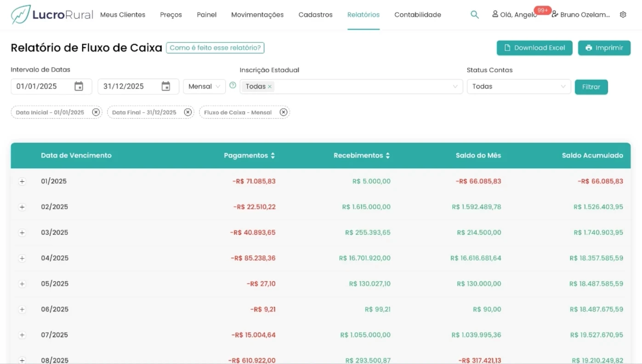642x364 pixels.
Task: Click the LucroRural logo
Action: (x=52, y=15)
